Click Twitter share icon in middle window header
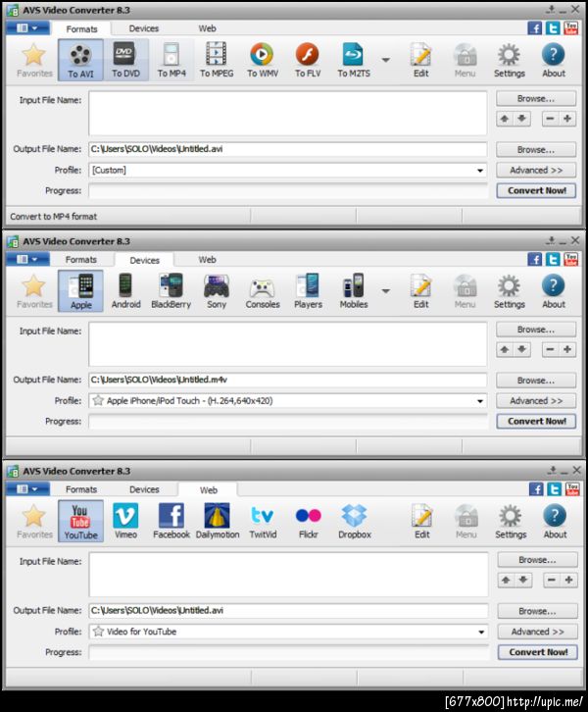 point(553,259)
